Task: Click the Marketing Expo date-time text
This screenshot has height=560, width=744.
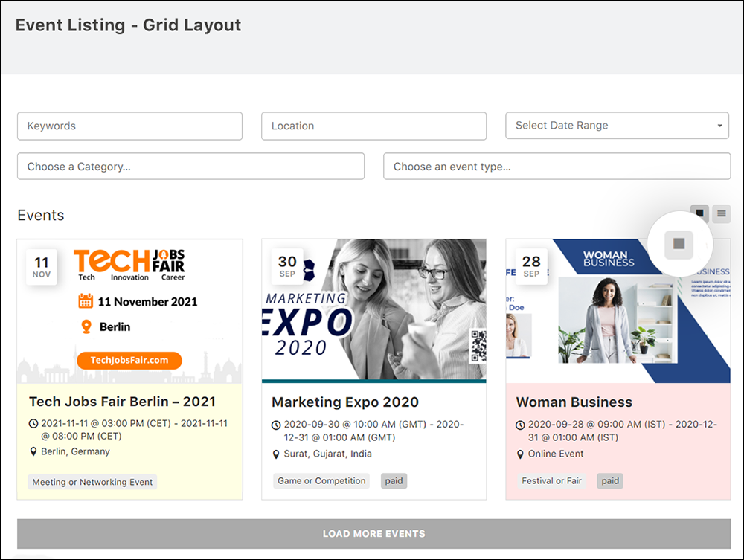Action: [374, 431]
